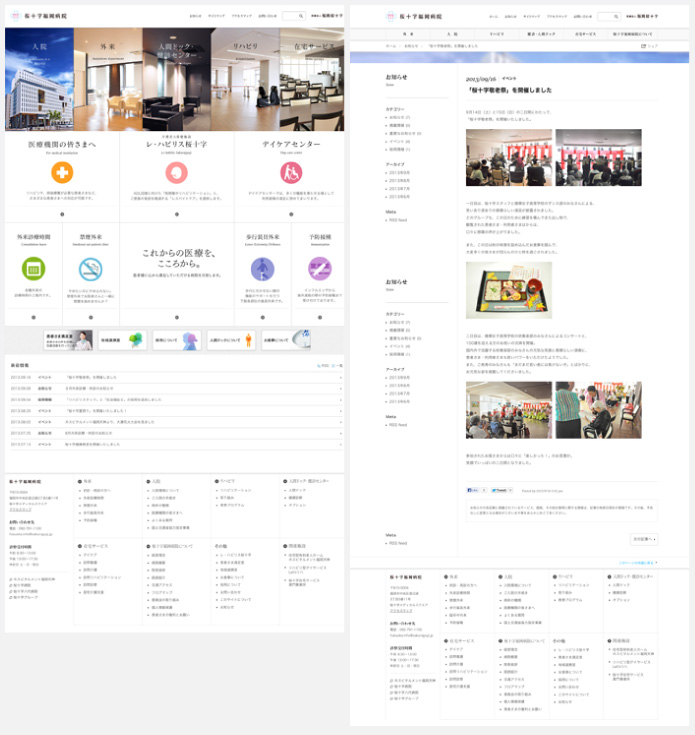Click the green calendar Consultation Hours icon
The width and height of the screenshot is (695, 735).
pyautogui.click(x=33, y=268)
